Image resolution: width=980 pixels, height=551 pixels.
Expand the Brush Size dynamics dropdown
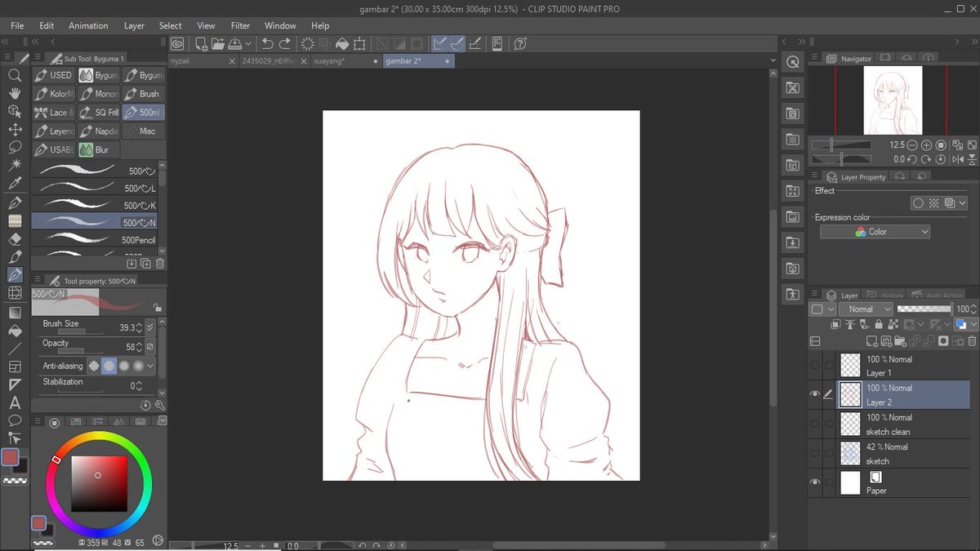point(149,327)
